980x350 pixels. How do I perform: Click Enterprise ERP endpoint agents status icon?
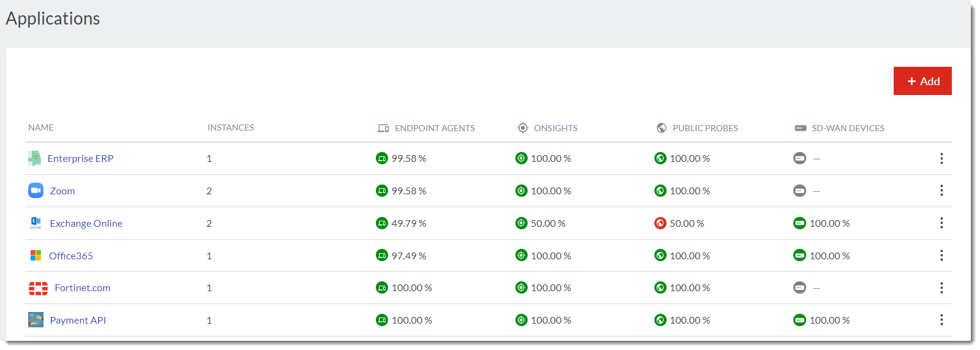(382, 158)
